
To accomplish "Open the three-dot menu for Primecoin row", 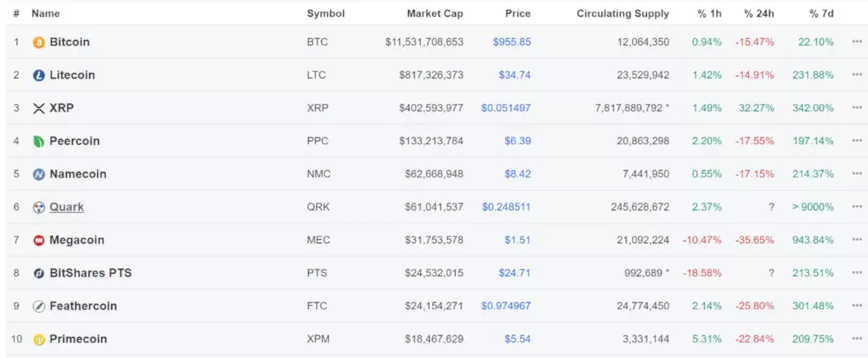I will click(x=857, y=339).
